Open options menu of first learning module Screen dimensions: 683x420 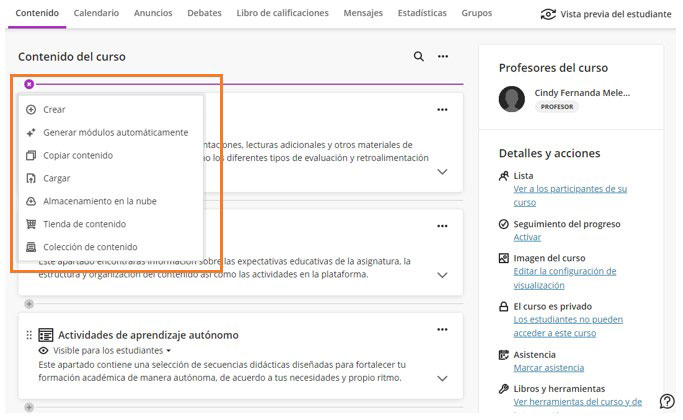[442, 110]
